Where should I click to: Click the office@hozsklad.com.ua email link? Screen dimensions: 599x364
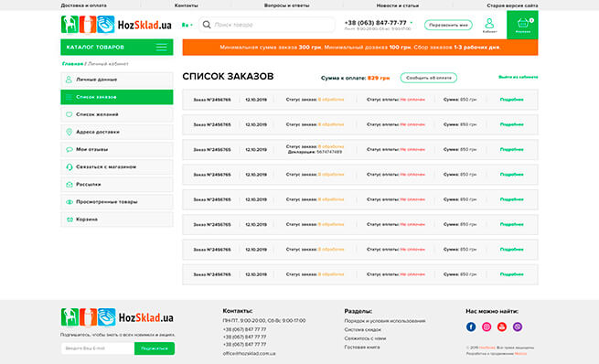click(x=249, y=353)
